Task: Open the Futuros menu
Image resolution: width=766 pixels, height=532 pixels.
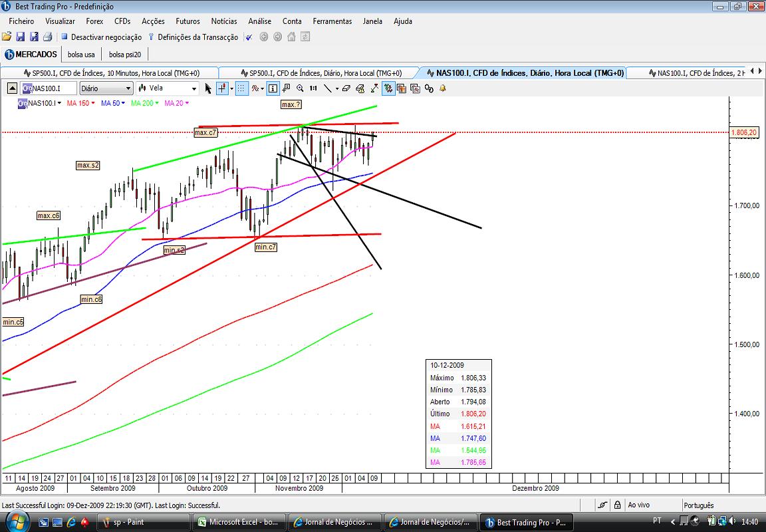Action: point(188,21)
